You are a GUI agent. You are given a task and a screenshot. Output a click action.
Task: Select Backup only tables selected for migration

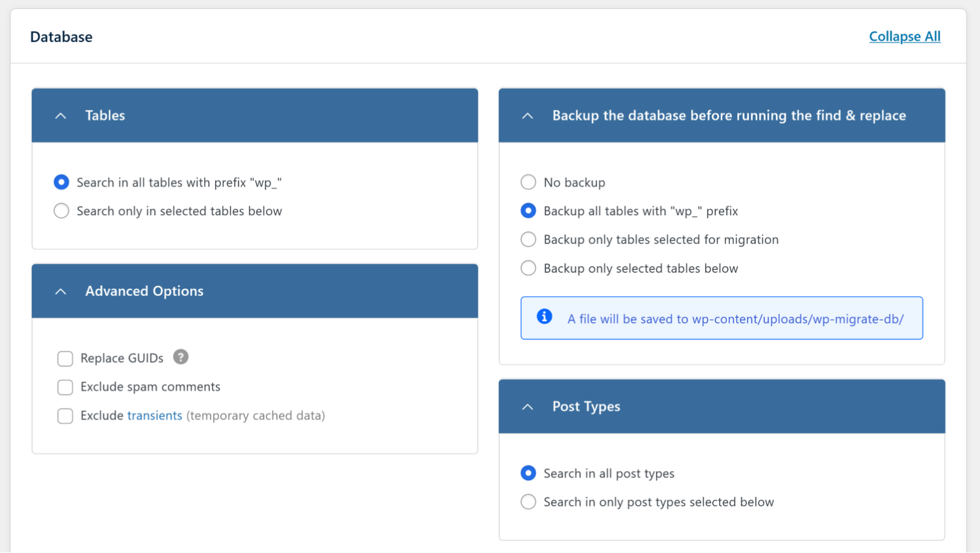tap(528, 239)
